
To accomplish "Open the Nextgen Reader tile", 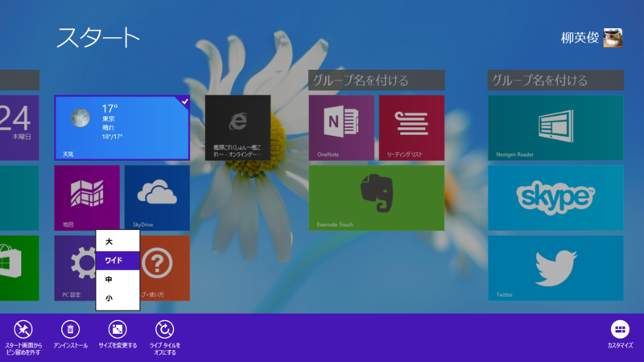I will [x=555, y=128].
